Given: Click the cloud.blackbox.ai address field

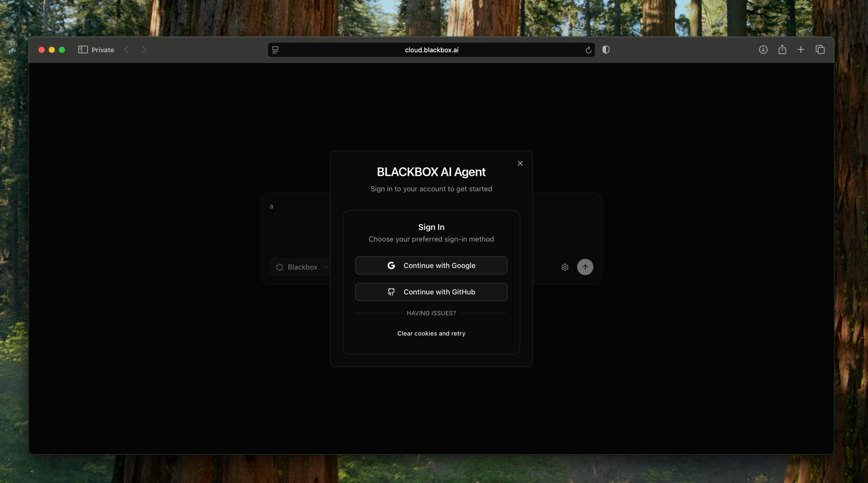Looking at the screenshot, I should click(x=431, y=50).
